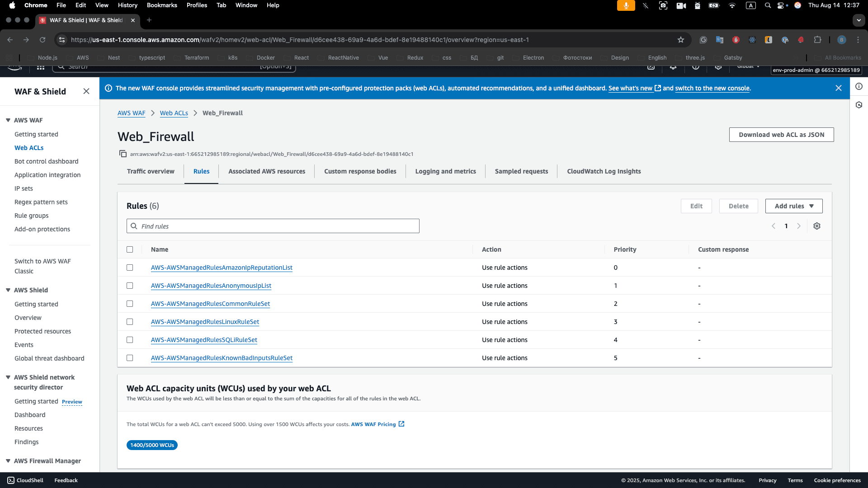This screenshot has width=868, height=488.
Task: Open the Traffic overview tab
Action: click(151, 171)
